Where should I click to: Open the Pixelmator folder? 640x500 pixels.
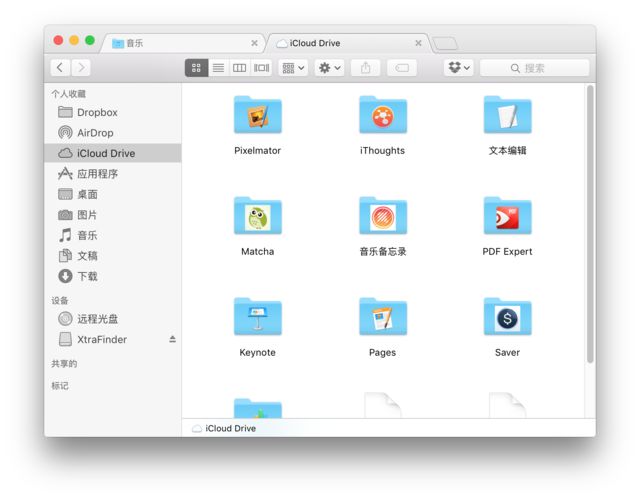click(258, 115)
